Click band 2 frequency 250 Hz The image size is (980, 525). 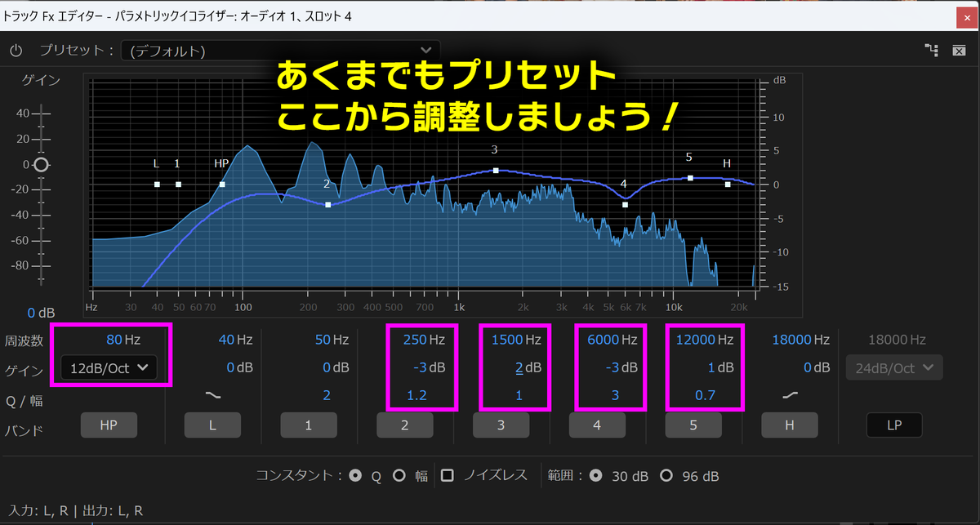(x=424, y=339)
